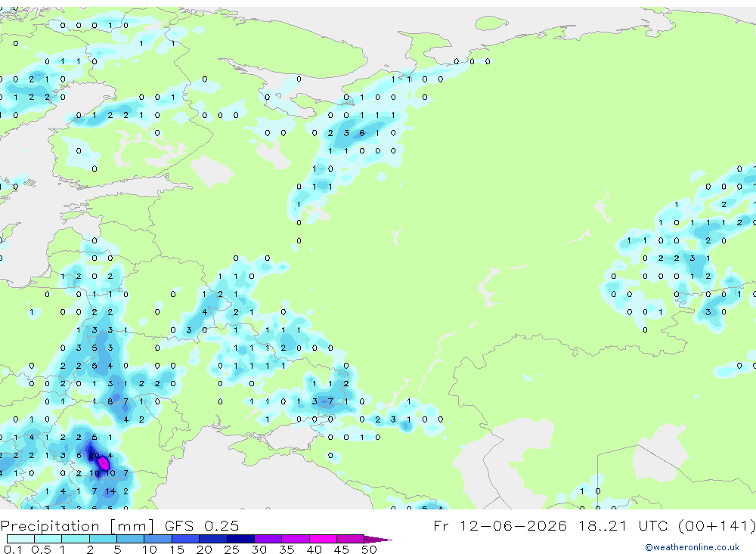
Task: Click the '30' legend scale label
Action: coord(259,549)
